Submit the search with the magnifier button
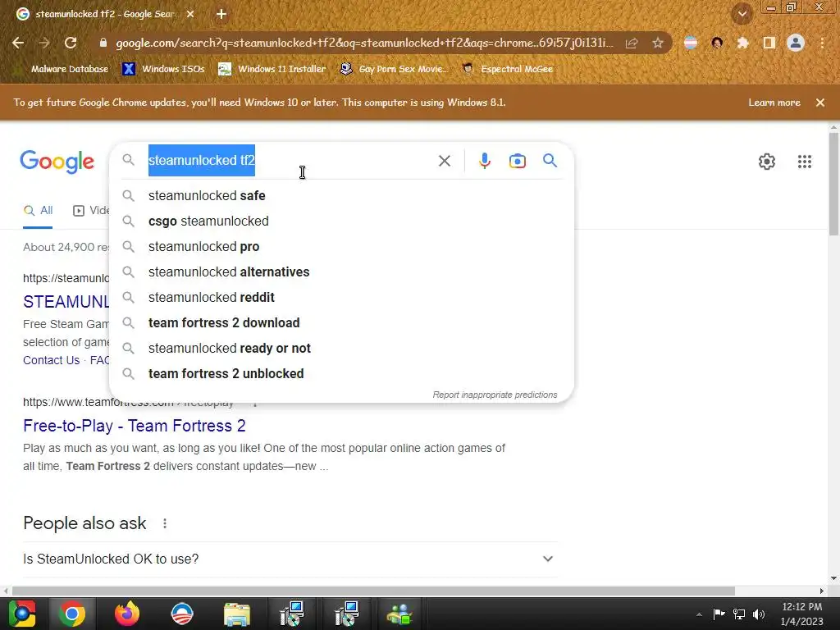840x630 pixels. coord(550,160)
